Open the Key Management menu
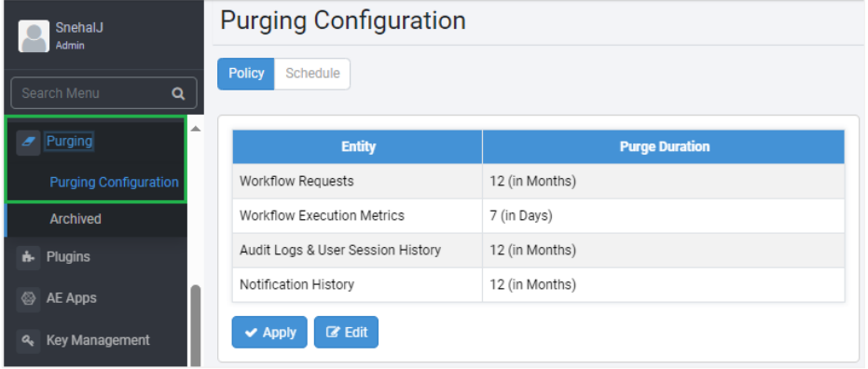868x369 pixels. [x=98, y=340]
